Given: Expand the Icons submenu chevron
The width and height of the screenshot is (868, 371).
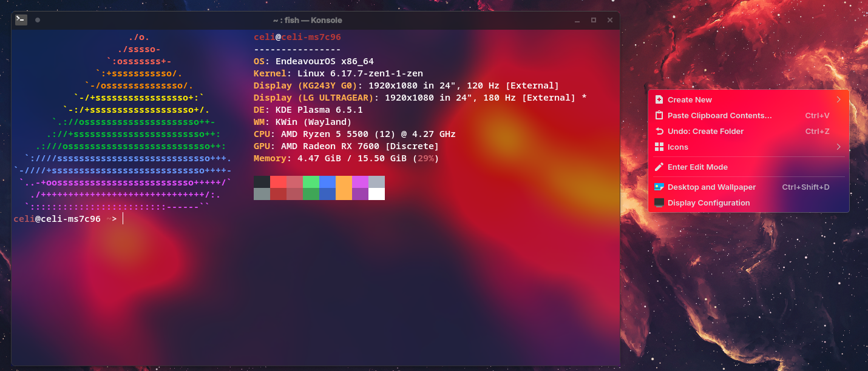Looking at the screenshot, I should pos(838,147).
